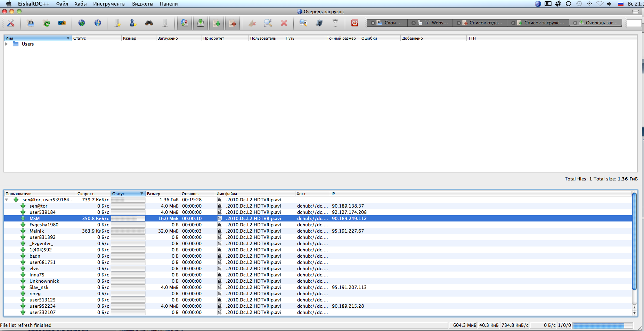This screenshot has width=644, height=331.
Task: Close the [+] Webs... tab
Action: coord(413,23)
